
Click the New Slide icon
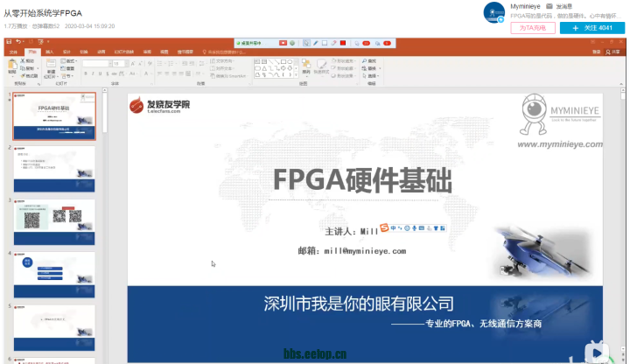click(51, 64)
